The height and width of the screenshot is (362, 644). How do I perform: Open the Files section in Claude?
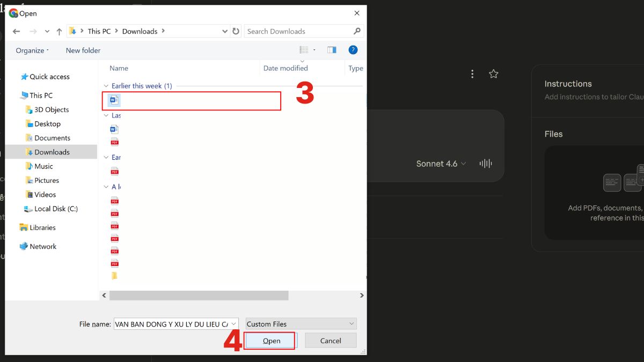[x=553, y=134]
